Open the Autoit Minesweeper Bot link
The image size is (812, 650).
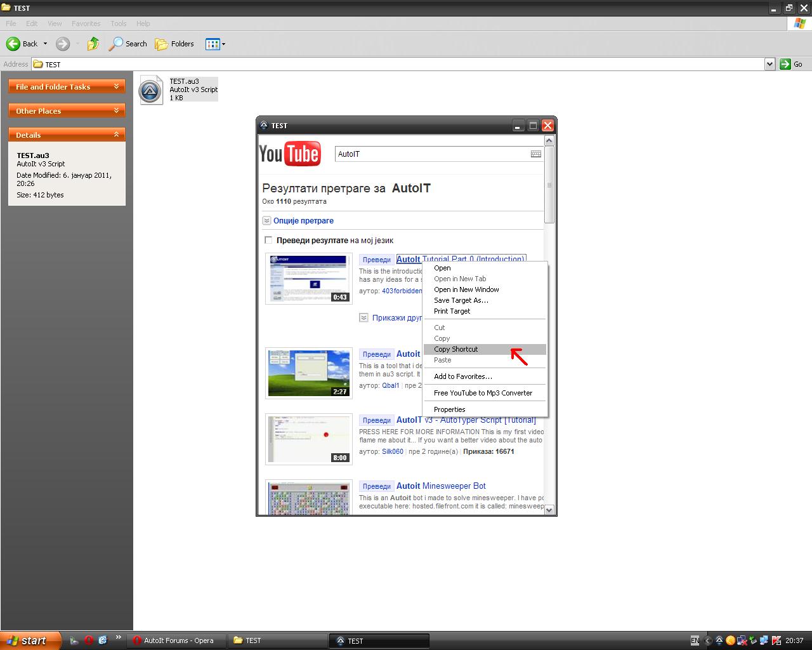coord(441,486)
